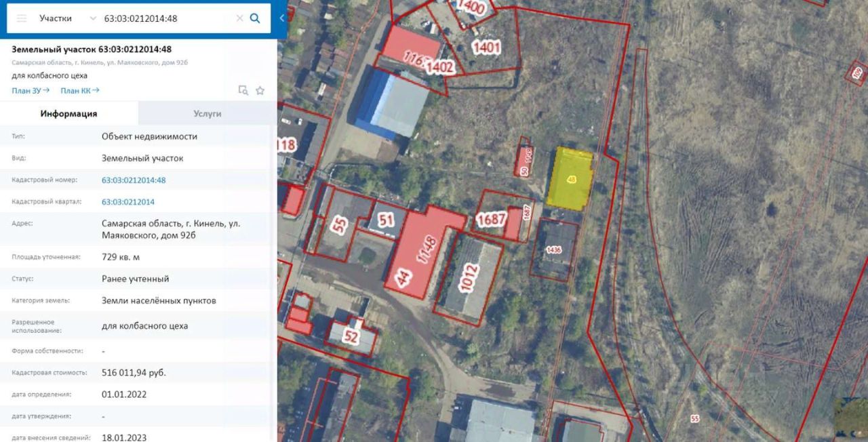Open the hamburger menu in search bar
Screen dimensions: 868x442
pos(22,18)
